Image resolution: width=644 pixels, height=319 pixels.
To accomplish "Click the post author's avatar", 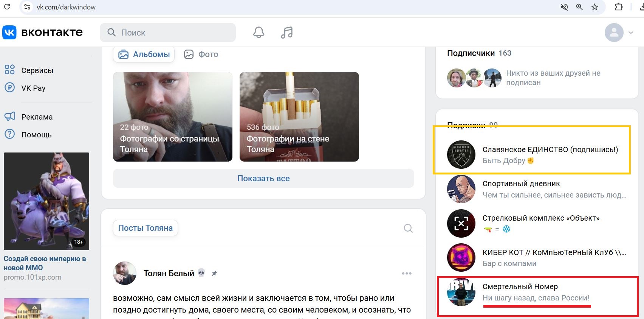I will [x=125, y=273].
